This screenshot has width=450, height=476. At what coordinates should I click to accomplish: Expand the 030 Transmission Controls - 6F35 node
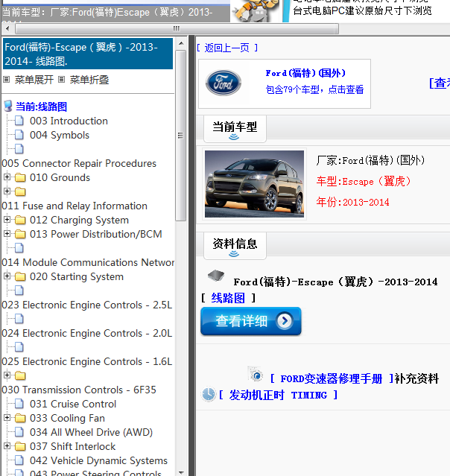pos(7,375)
